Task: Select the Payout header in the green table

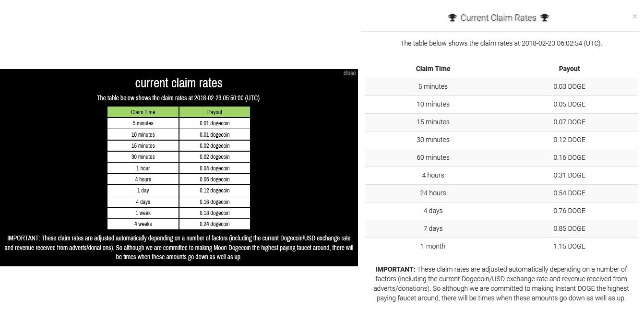Action: click(x=215, y=112)
